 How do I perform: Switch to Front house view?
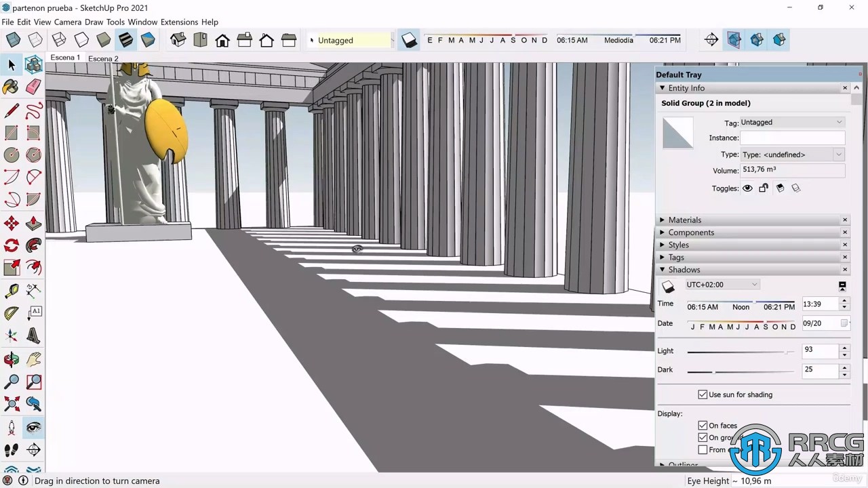pos(222,40)
